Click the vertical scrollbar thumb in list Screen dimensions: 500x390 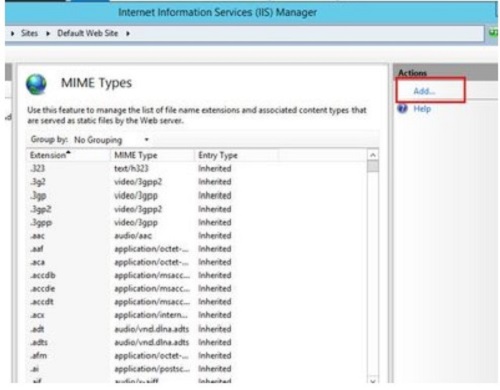point(373,166)
